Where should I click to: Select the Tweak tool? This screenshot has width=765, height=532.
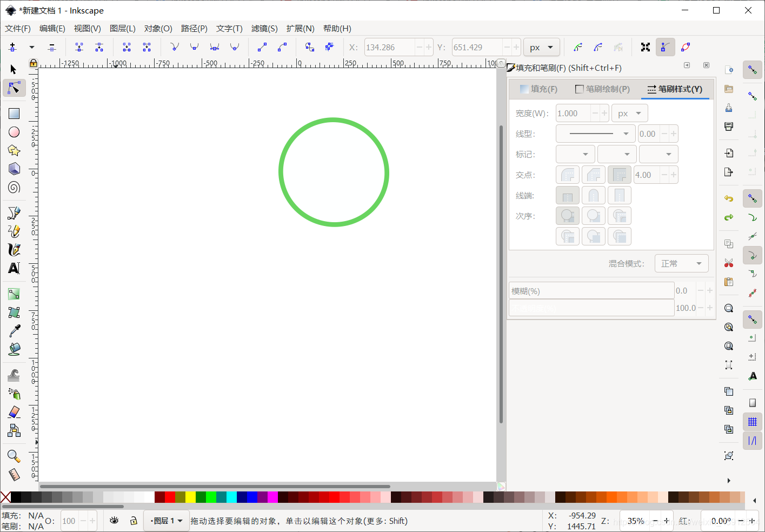(x=14, y=375)
